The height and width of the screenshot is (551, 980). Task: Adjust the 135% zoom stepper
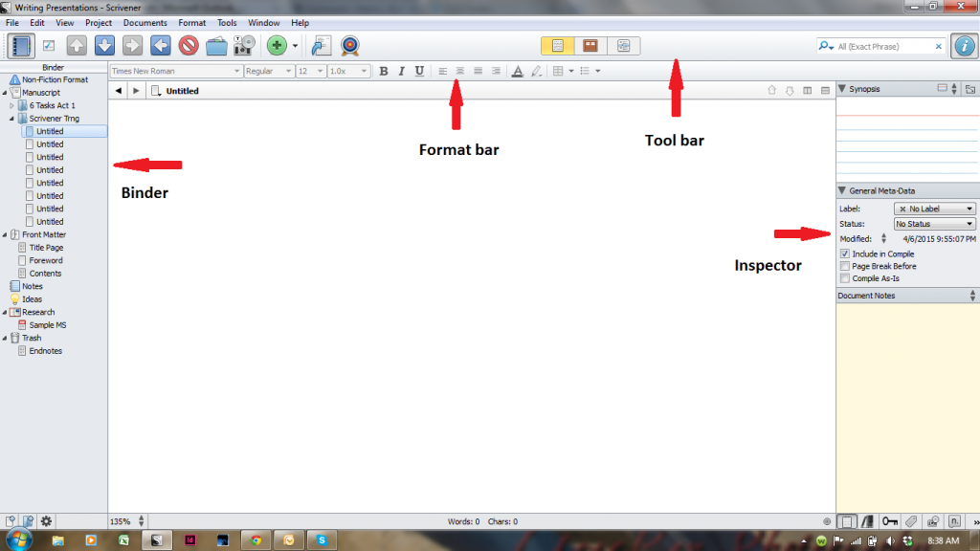(142, 521)
